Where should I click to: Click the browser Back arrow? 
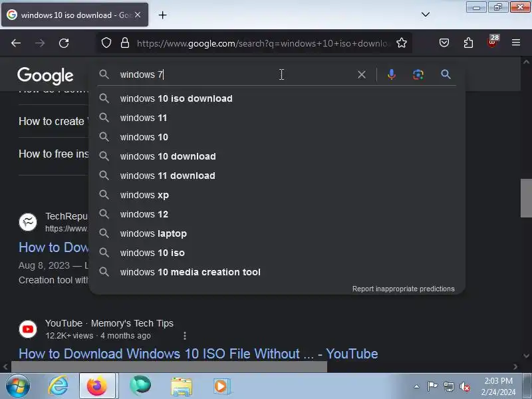pos(16,43)
